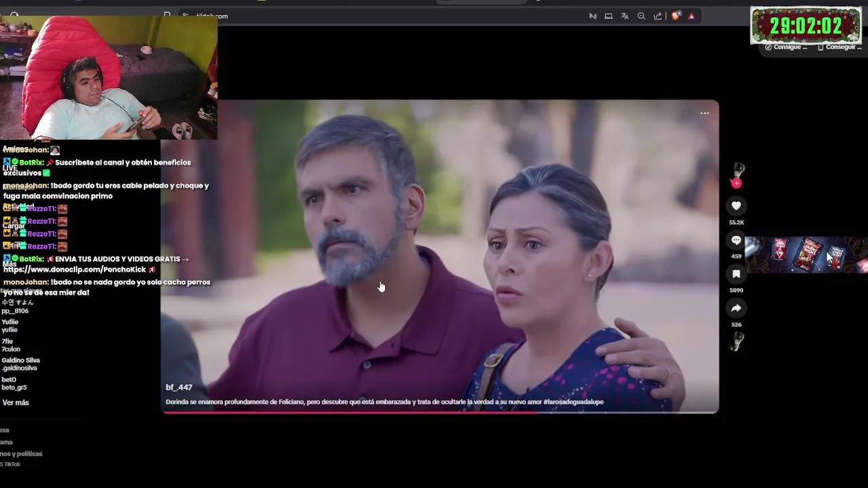Open the Brave Shields lion icon
The image size is (868, 488).
click(676, 16)
